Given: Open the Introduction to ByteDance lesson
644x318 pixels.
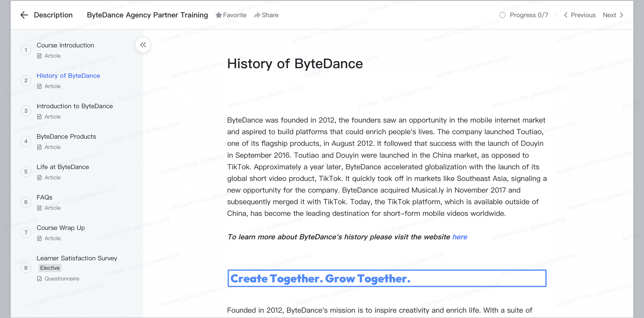Looking at the screenshot, I should (x=74, y=106).
